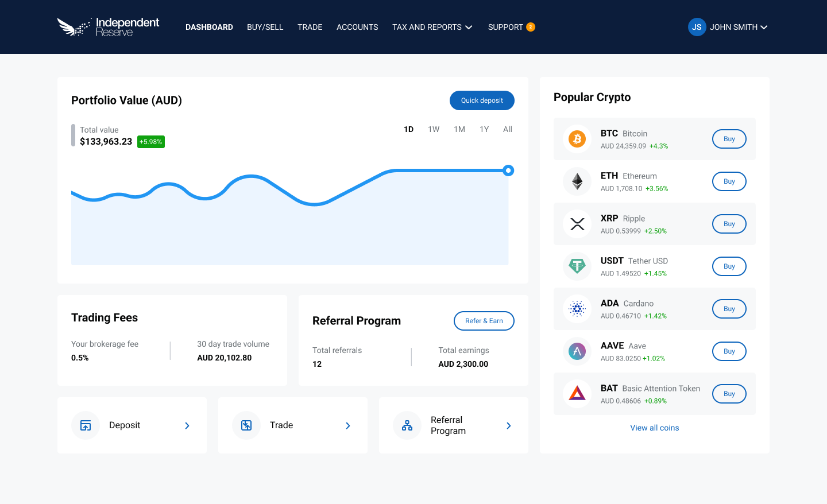
Task: Open the Buy/Sell menu item
Action: tap(265, 27)
